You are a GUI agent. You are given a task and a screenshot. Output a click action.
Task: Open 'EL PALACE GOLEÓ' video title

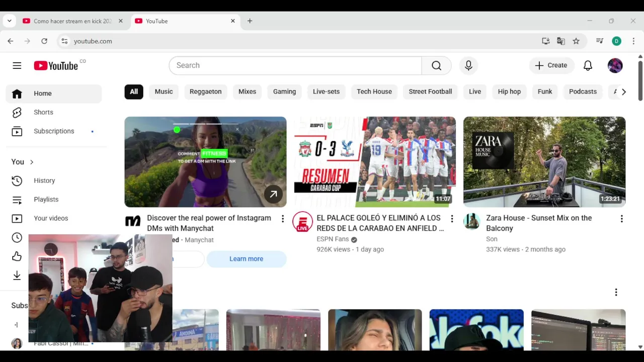pyautogui.click(x=380, y=223)
